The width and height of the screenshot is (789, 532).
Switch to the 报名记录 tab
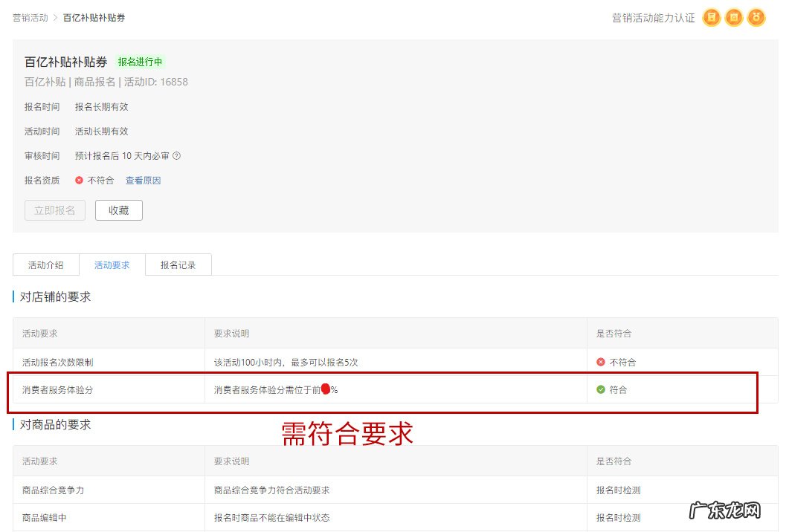point(178,264)
